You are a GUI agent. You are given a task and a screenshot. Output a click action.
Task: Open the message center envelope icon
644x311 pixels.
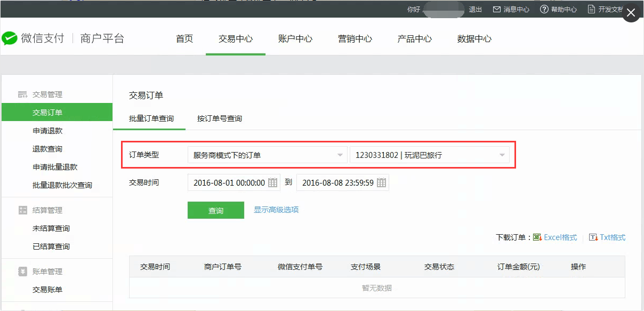coord(496,10)
